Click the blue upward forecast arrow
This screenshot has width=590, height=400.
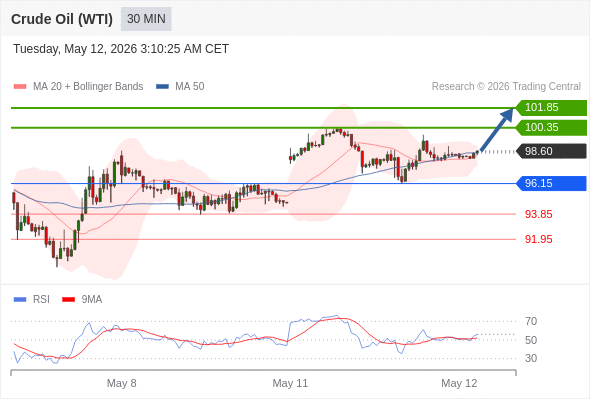pos(497,130)
